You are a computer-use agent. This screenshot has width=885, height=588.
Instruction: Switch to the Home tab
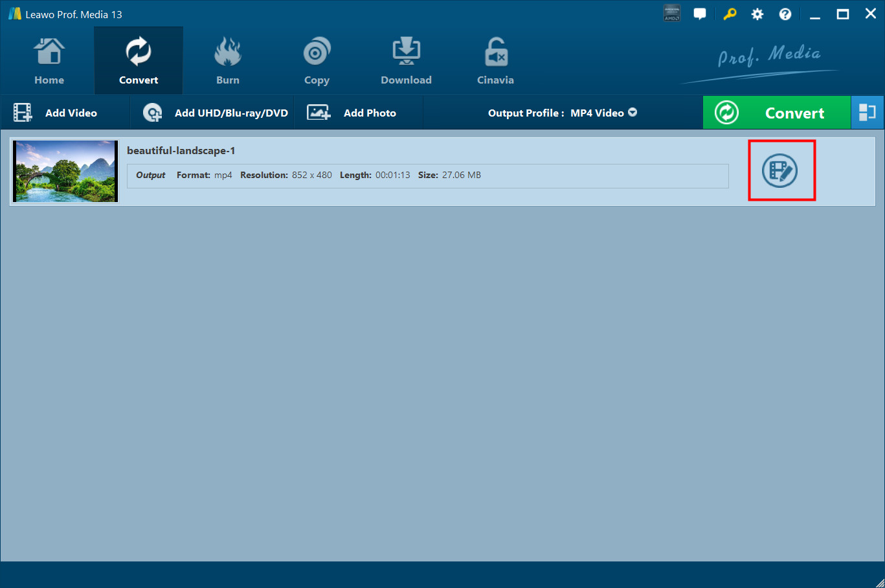(49, 62)
